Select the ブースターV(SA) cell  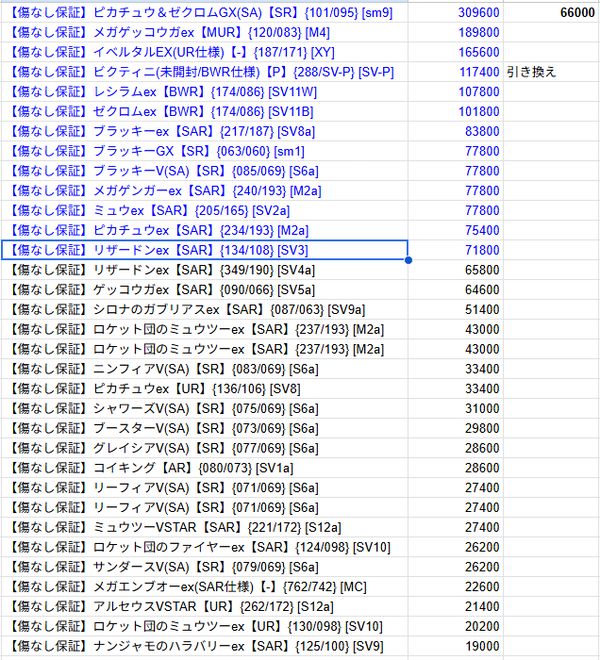[x=204, y=428]
